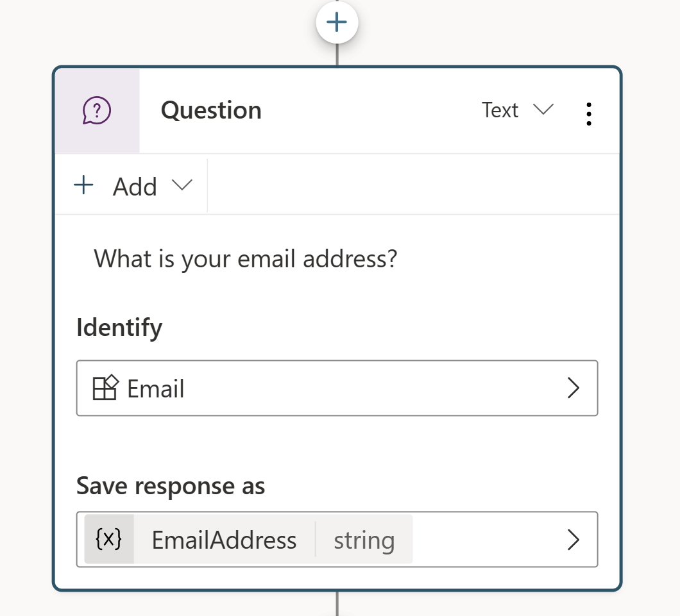Viewport: 680px width, 616px height.
Task: Click the 'Save response as' label
Action: pyautogui.click(x=171, y=486)
